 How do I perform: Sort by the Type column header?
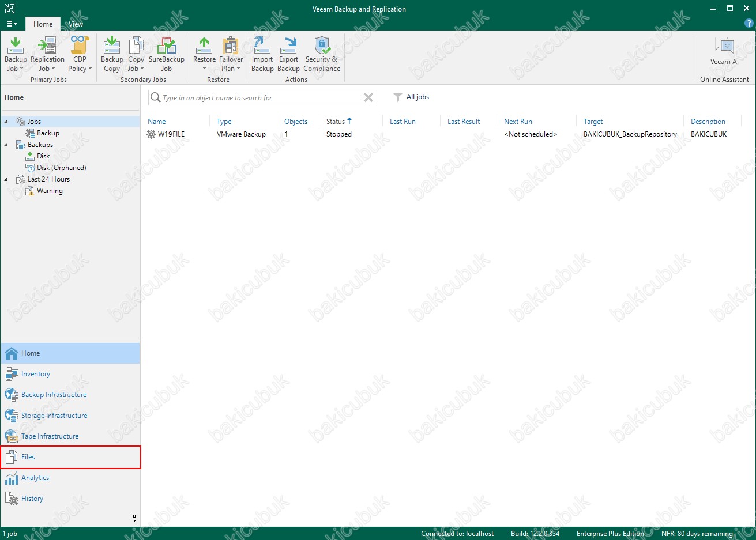224,122
